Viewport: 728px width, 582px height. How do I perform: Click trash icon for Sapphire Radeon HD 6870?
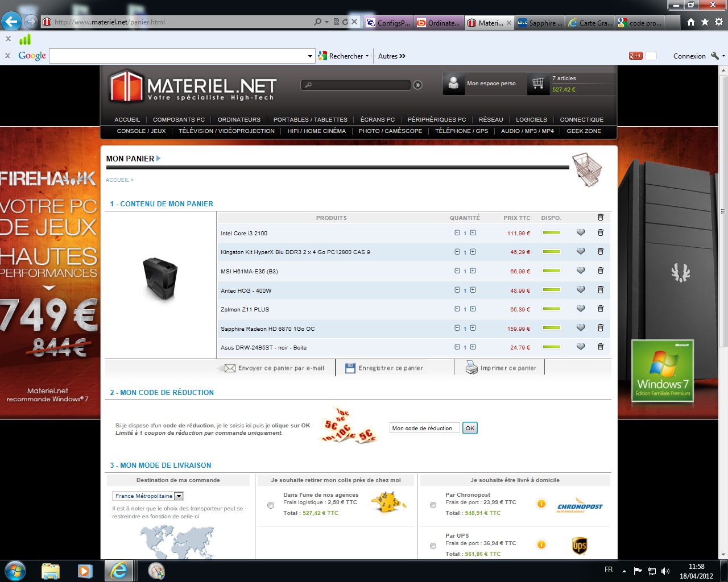click(600, 328)
